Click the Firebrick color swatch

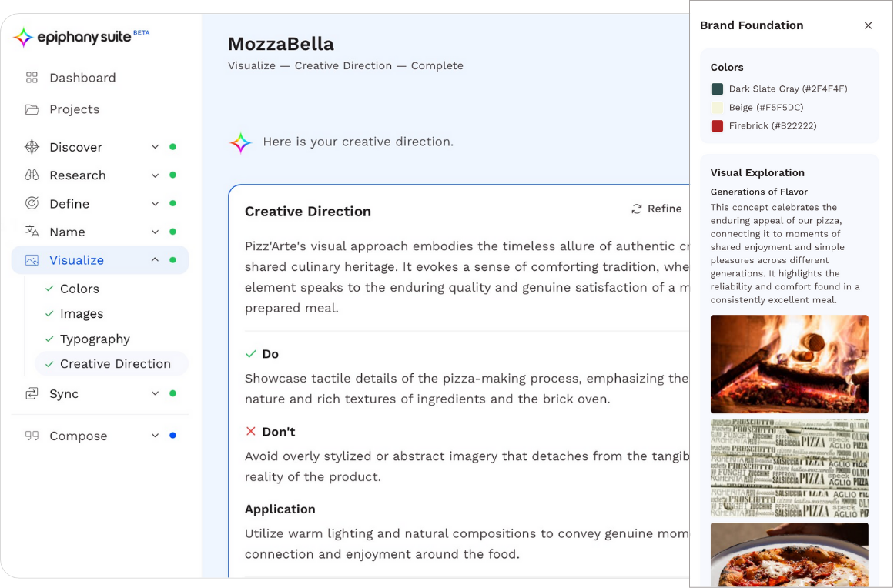pyautogui.click(x=717, y=125)
